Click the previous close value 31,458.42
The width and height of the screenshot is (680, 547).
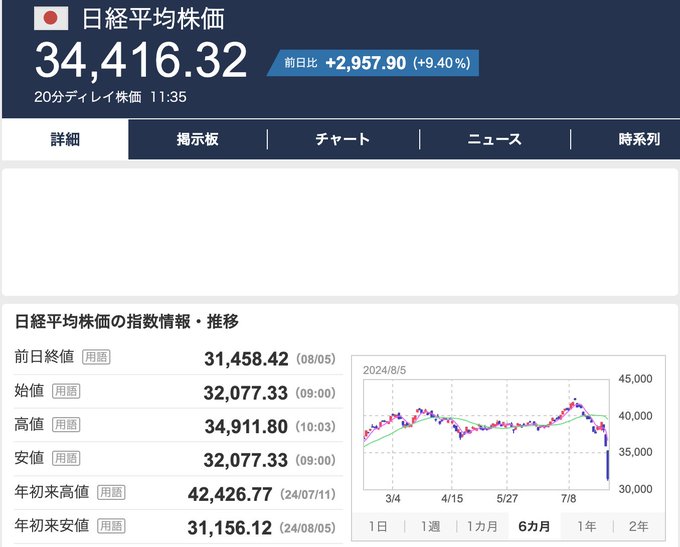pos(246,359)
